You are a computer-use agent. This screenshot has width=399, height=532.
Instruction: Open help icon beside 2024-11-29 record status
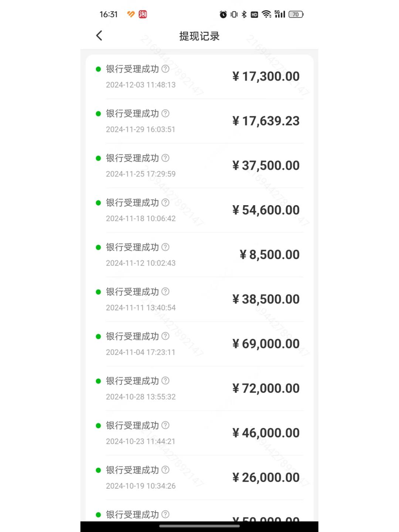166,113
